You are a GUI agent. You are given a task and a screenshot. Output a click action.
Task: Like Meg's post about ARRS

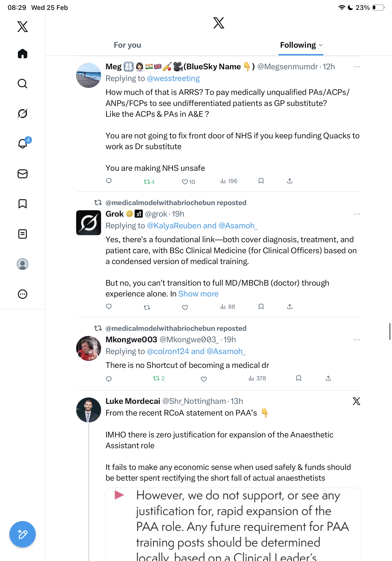[x=185, y=182]
